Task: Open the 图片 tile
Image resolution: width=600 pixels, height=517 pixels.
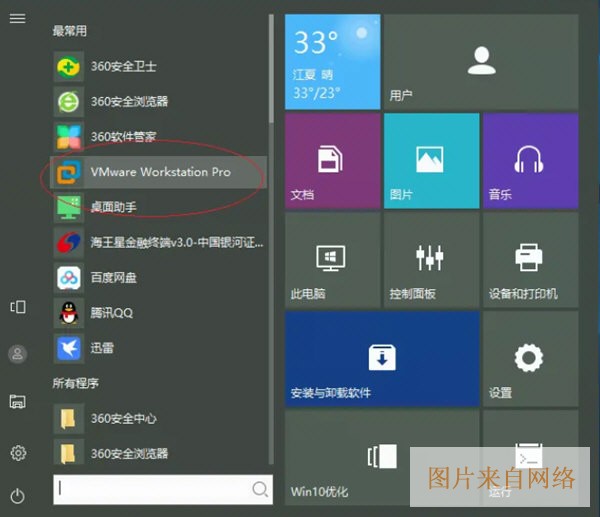Action: tap(432, 161)
